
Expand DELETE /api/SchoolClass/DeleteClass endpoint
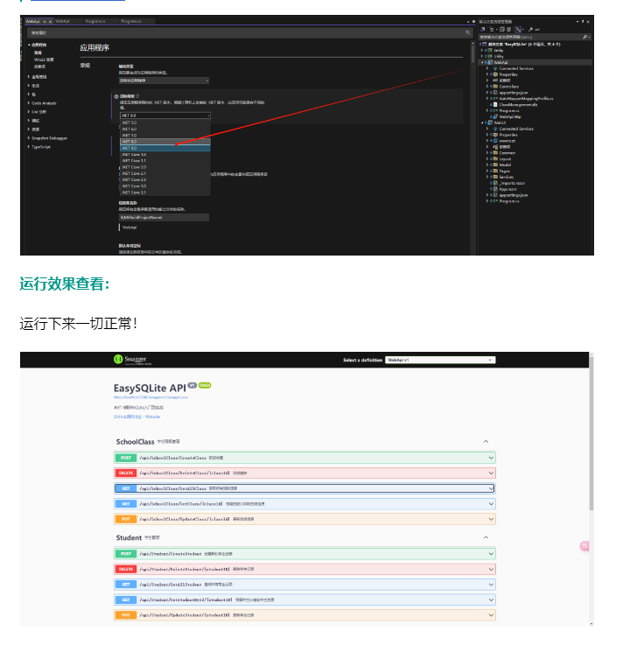pos(304,473)
